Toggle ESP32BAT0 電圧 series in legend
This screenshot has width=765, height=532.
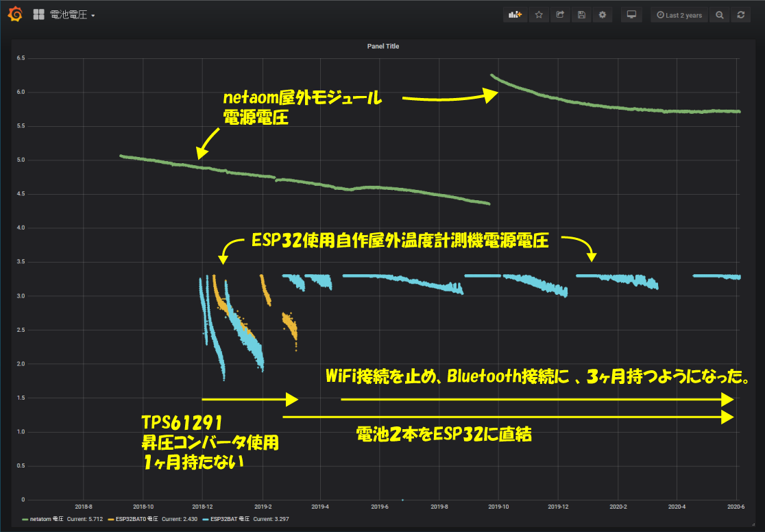pyautogui.click(x=136, y=519)
